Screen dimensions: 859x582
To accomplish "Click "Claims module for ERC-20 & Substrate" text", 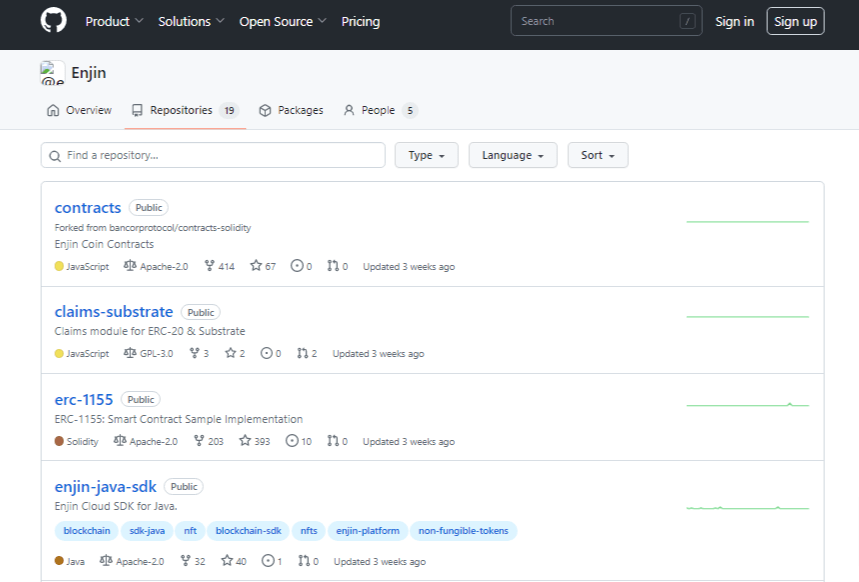I will pyautogui.click(x=150, y=331).
